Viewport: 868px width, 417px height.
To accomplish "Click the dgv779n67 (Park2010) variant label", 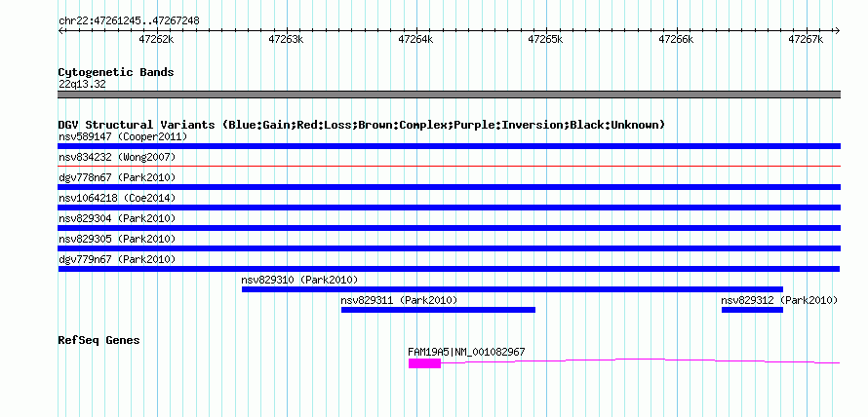I will pyautogui.click(x=117, y=259).
